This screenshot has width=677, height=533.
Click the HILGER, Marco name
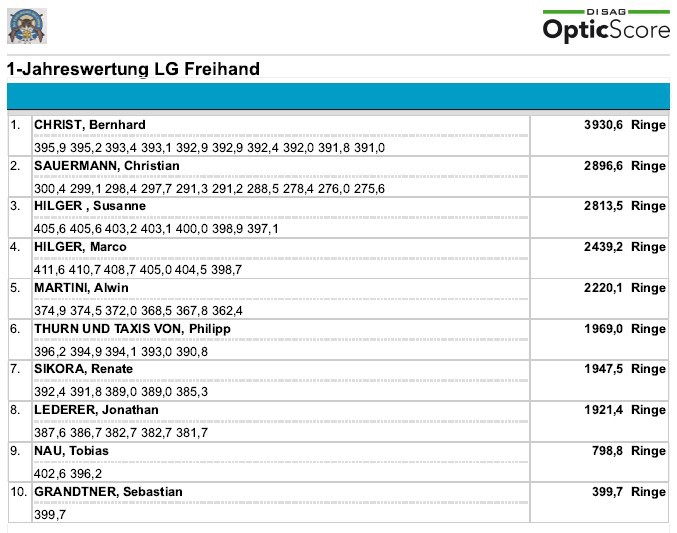[x=80, y=247]
